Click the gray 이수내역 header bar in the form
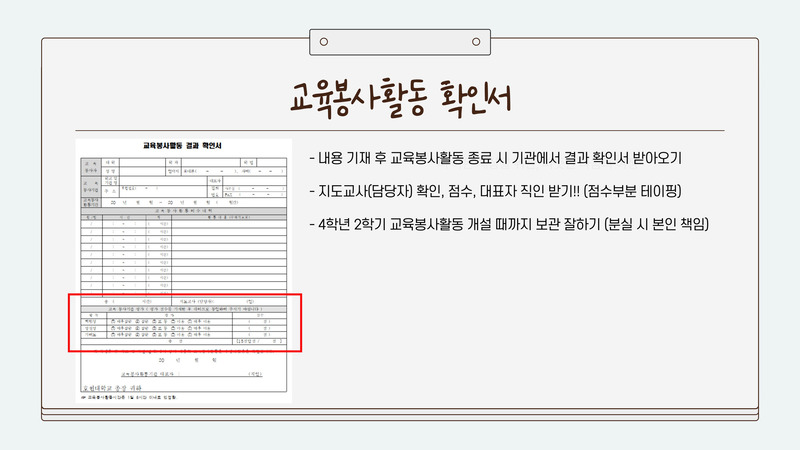The width and height of the screenshot is (800, 450). point(184,210)
